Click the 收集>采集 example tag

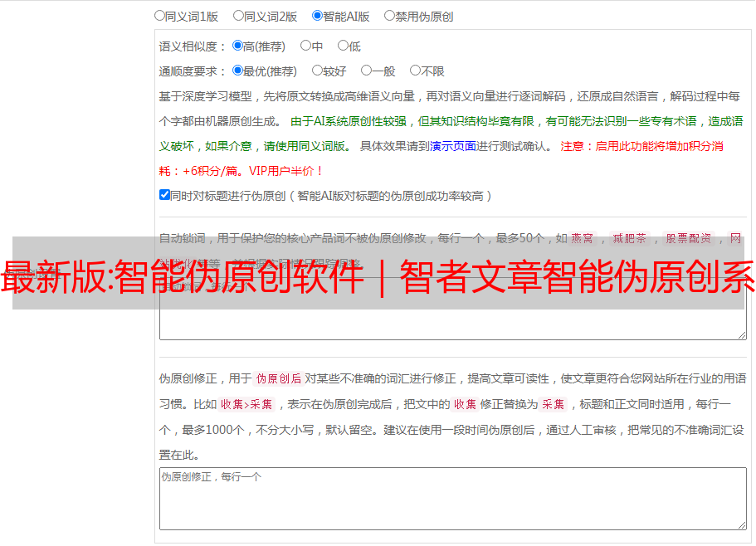tap(246, 404)
